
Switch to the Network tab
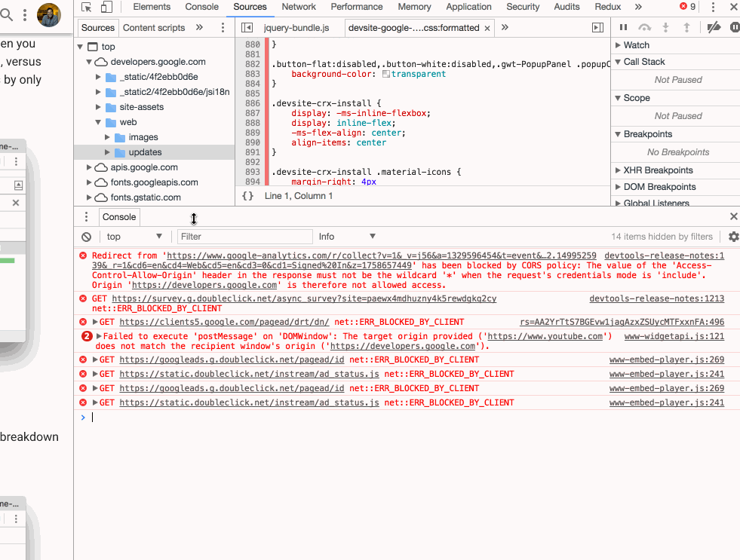pyautogui.click(x=299, y=7)
